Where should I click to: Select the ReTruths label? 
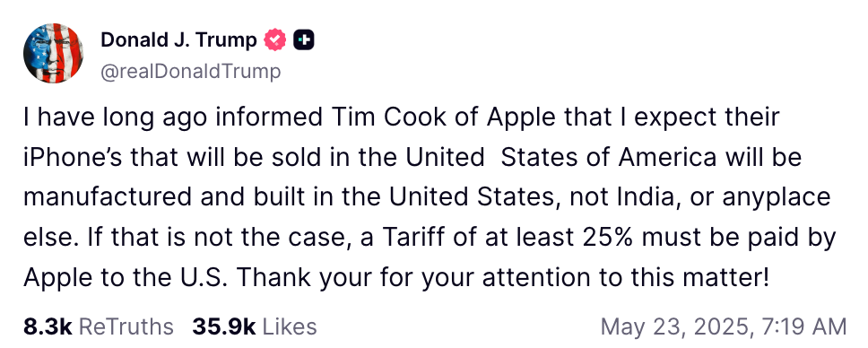tap(126, 326)
